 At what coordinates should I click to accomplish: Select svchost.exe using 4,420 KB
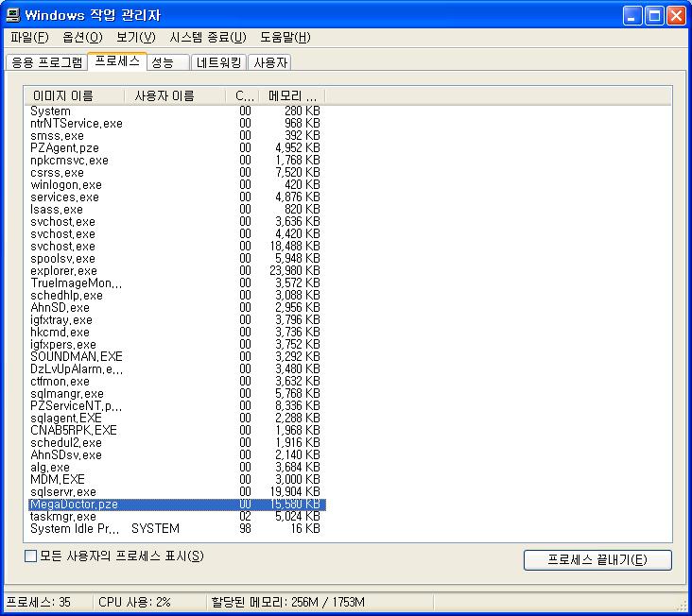point(177,233)
